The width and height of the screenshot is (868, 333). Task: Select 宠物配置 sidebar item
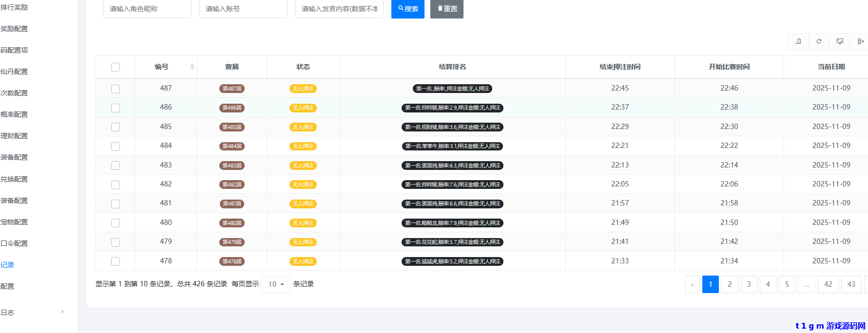15,222
